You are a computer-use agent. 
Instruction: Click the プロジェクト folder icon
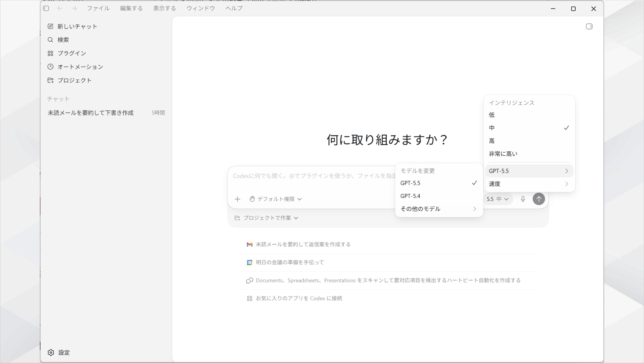[50, 80]
